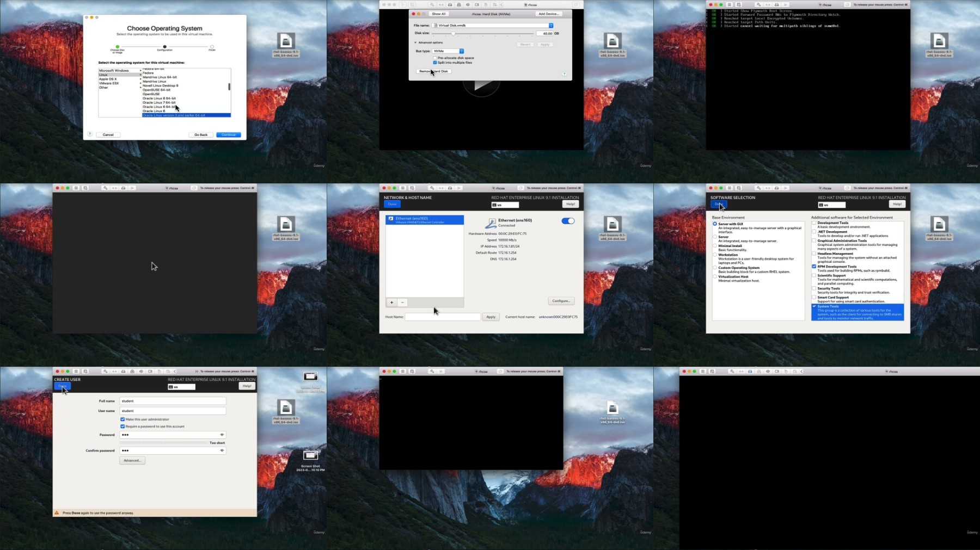Uncheck Make this user administrator
The height and width of the screenshot is (550, 980).
pyautogui.click(x=122, y=419)
